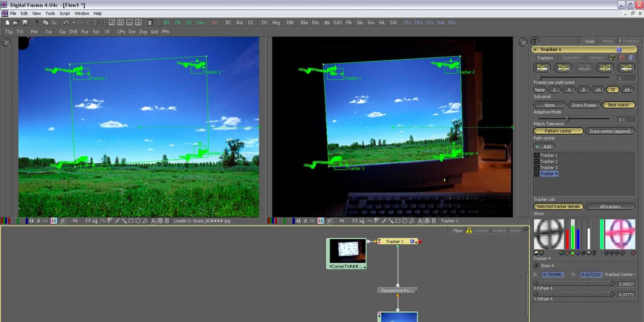The image size is (644, 322).
Task: Click the Match Tolerance slider handle
Action: click(567, 119)
